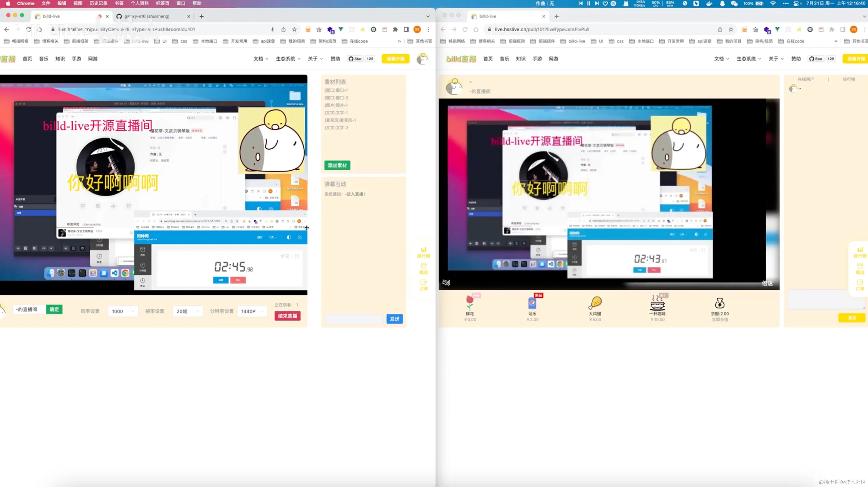Go back in left Chrome window
The height and width of the screenshot is (487, 868).
tap(6, 29)
